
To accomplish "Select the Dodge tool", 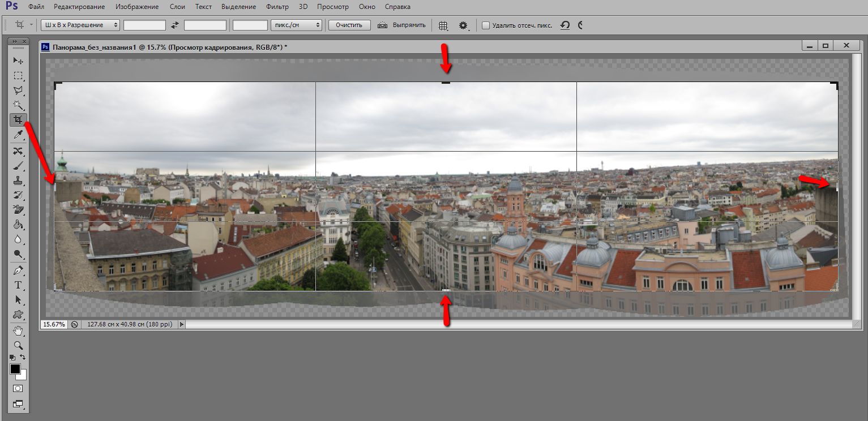I will [18, 254].
